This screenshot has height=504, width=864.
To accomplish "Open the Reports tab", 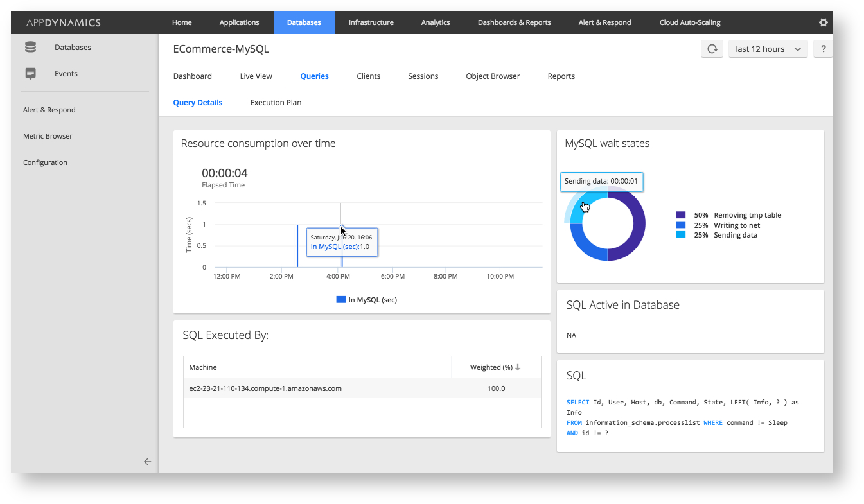I will (x=561, y=76).
